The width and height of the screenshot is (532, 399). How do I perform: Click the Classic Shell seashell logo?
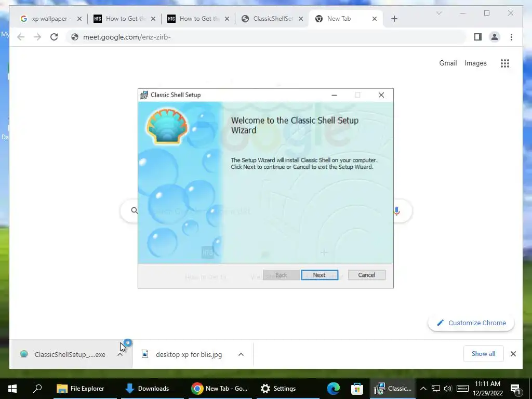[x=167, y=126]
